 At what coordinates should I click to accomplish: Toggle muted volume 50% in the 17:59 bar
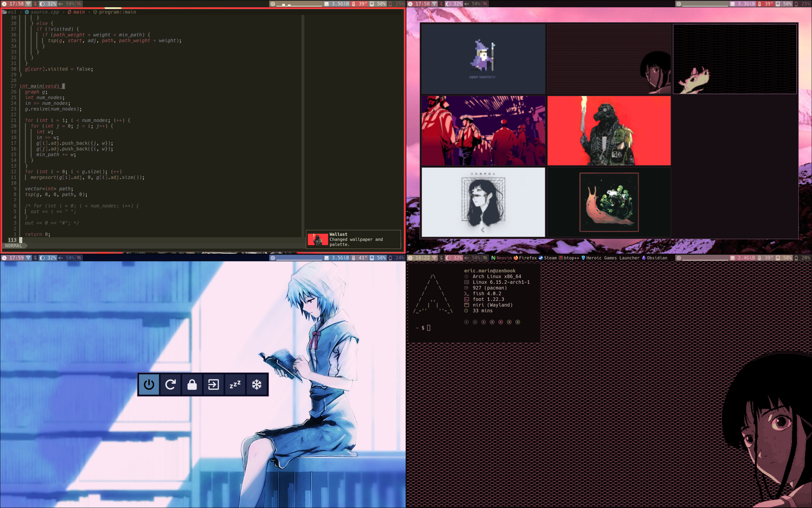tap(66, 258)
